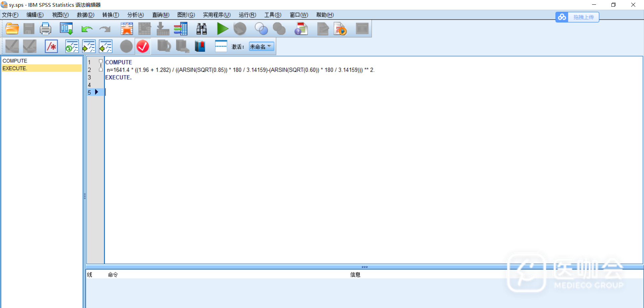The width and height of the screenshot is (644, 308).
Task: Click the Go to Data star icon
Action: (x=127, y=29)
